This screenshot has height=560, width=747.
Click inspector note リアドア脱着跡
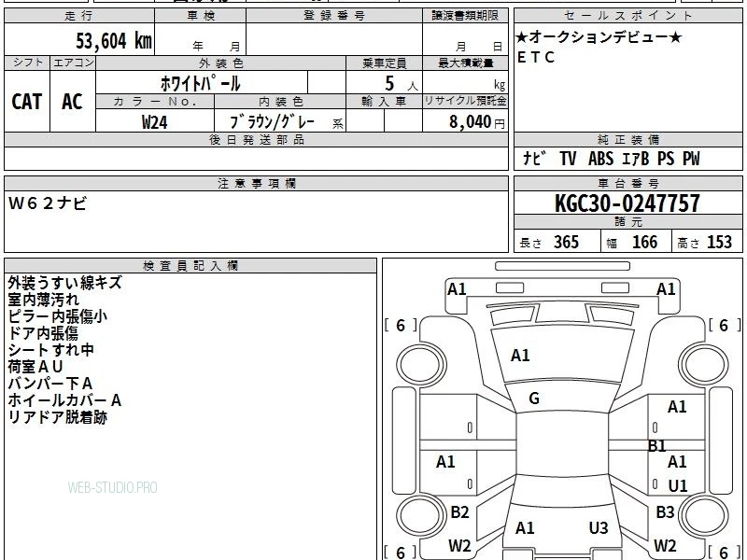[58, 417]
